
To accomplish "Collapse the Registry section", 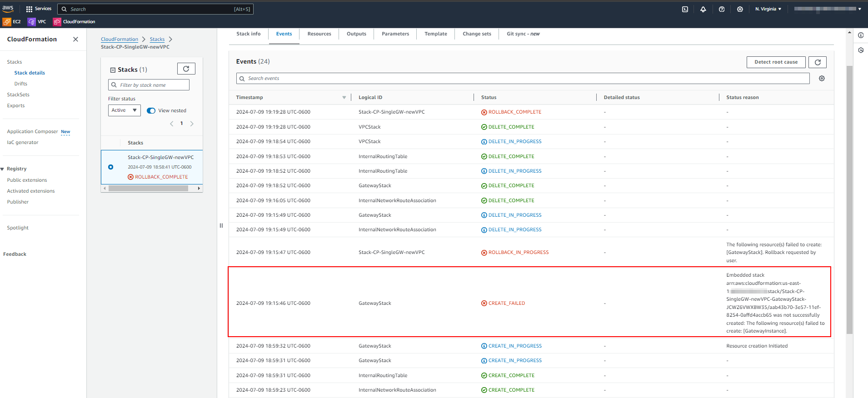I will (2, 169).
